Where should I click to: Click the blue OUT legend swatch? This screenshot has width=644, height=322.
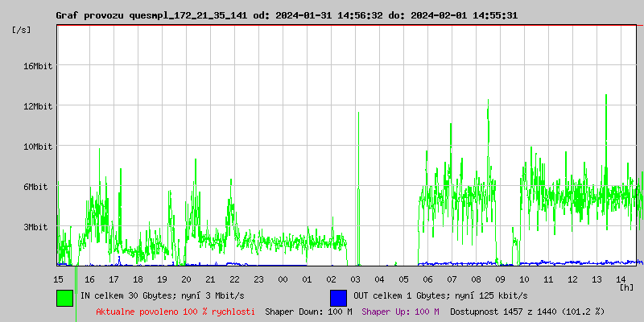coord(338,297)
